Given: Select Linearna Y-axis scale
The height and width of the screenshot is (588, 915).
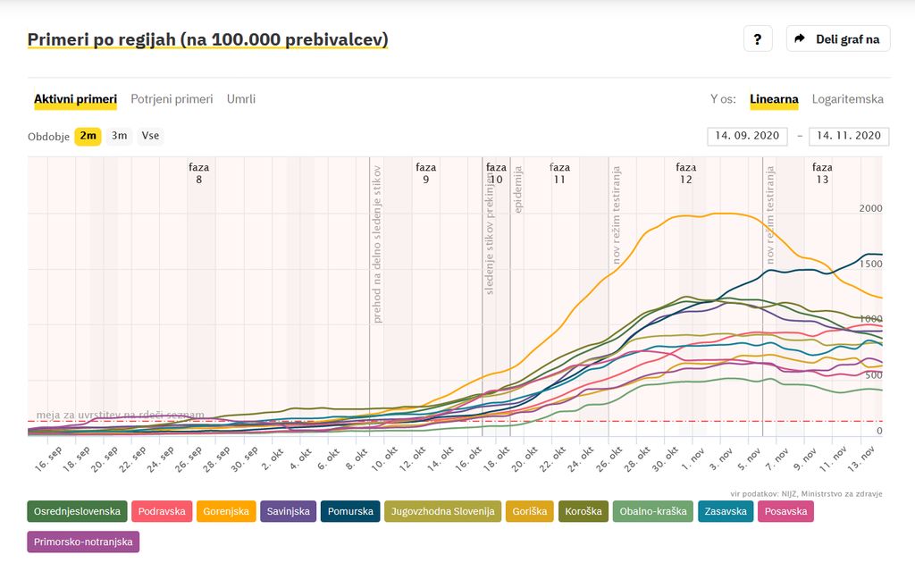Looking at the screenshot, I should coord(774,99).
